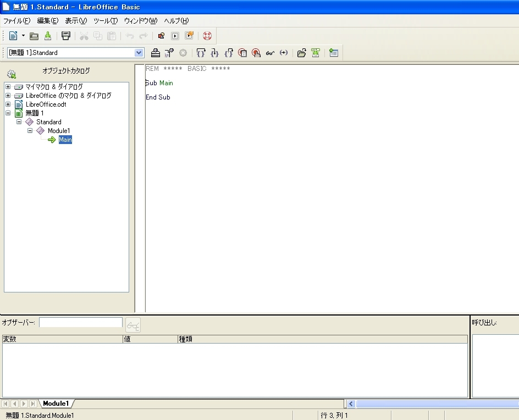Click the Find Parenthesis icon
Viewport: 519px width, 420px height.
284,53
